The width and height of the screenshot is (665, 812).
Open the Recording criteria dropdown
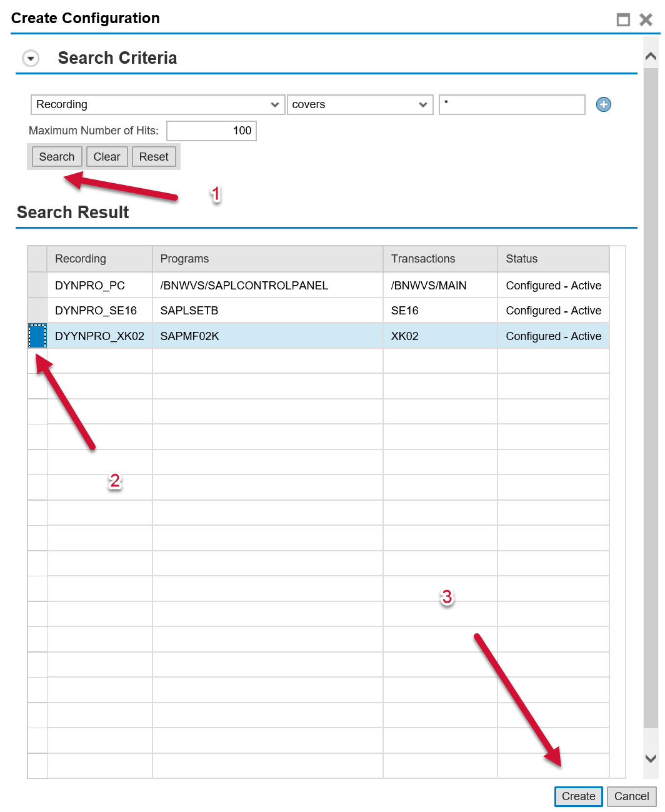pyautogui.click(x=156, y=104)
